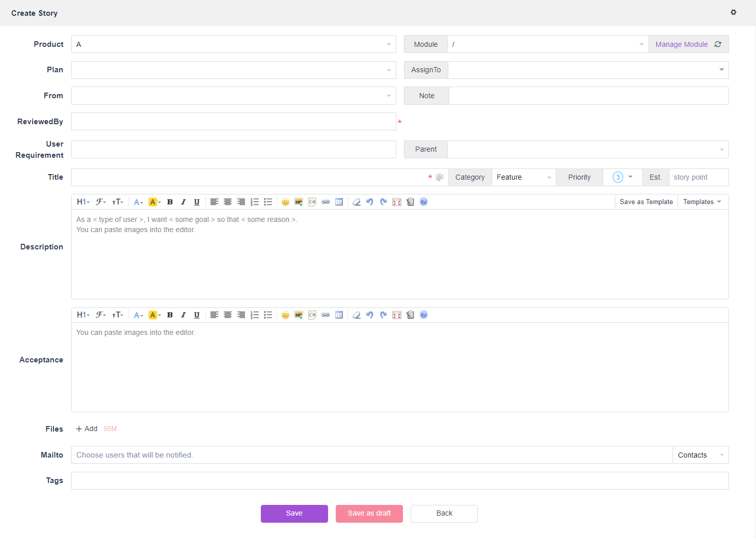Open the settings gear in Create Story header
Viewport: 756px width, 539px height.
click(x=734, y=12)
